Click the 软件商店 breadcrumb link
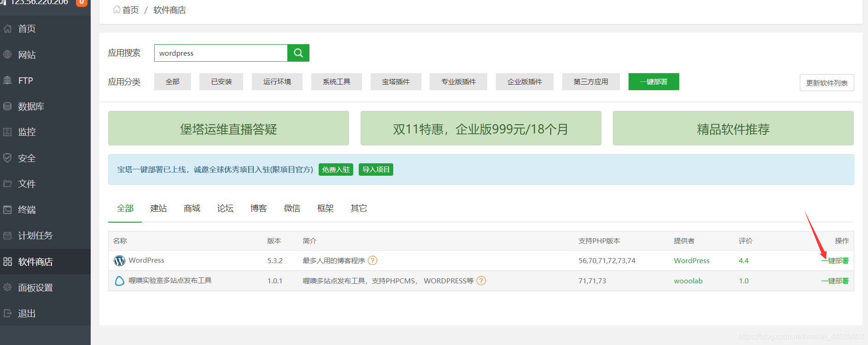868x345 pixels. point(169,10)
